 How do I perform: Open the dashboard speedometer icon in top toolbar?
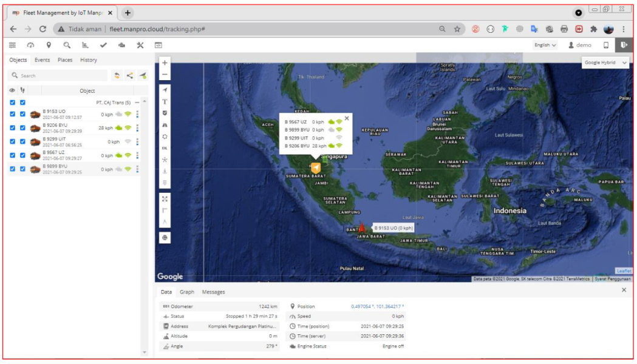click(30, 45)
